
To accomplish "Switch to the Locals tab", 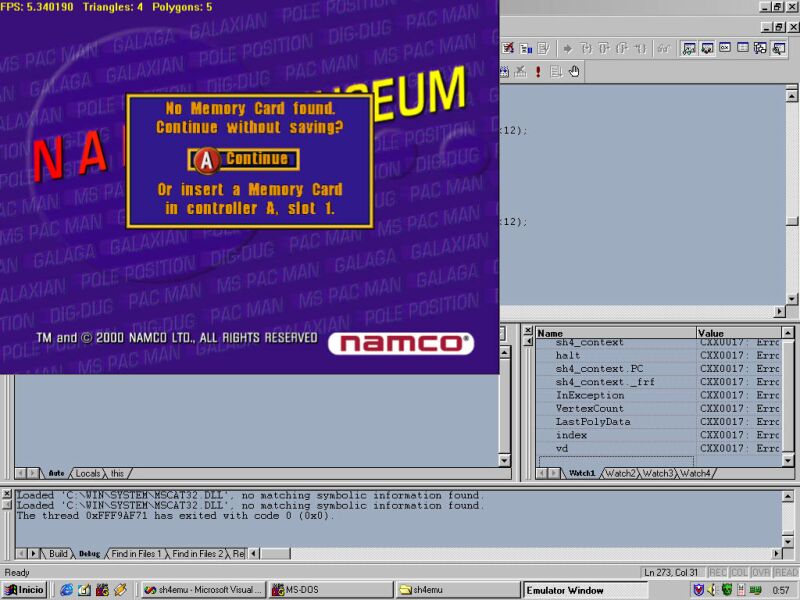I will tap(88, 473).
